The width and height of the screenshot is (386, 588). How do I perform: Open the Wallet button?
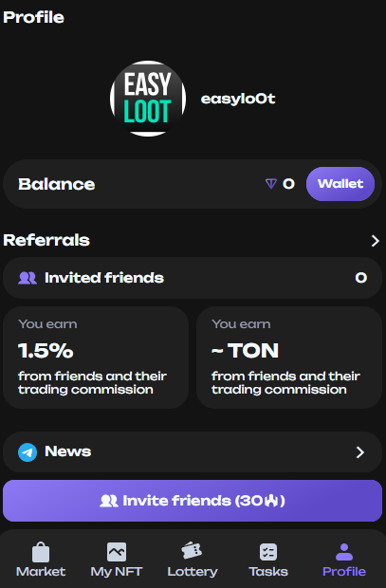(x=340, y=184)
